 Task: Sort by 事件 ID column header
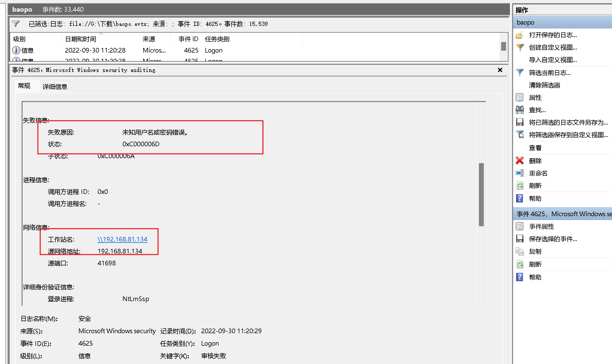point(188,39)
